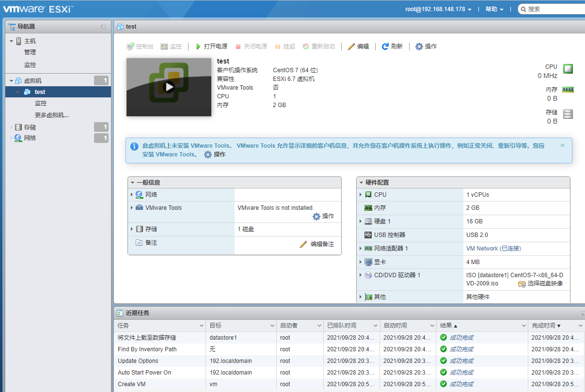Screen dimensions: 585x392
Task: Collapse the General Information panel header
Action: (235, 183)
